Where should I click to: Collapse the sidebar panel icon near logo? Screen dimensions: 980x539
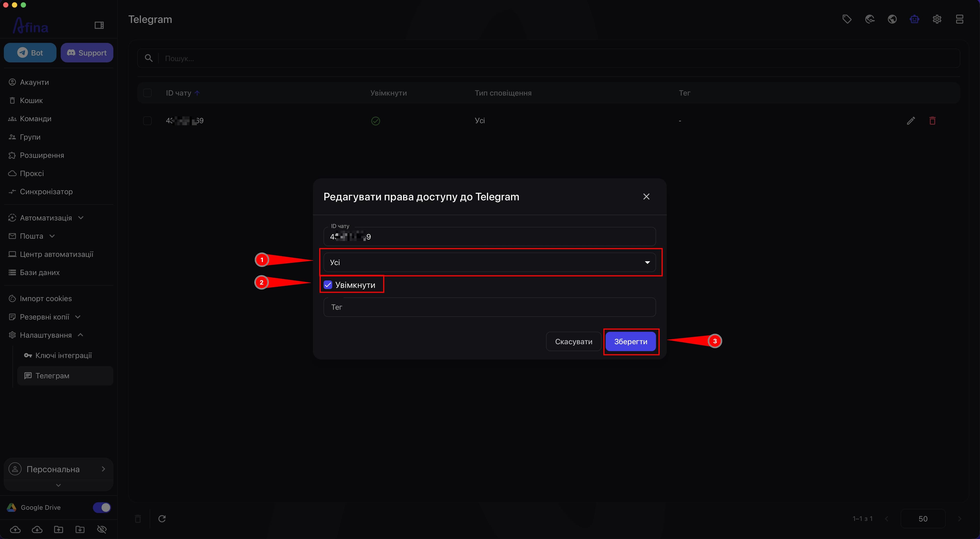coord(99,25)
